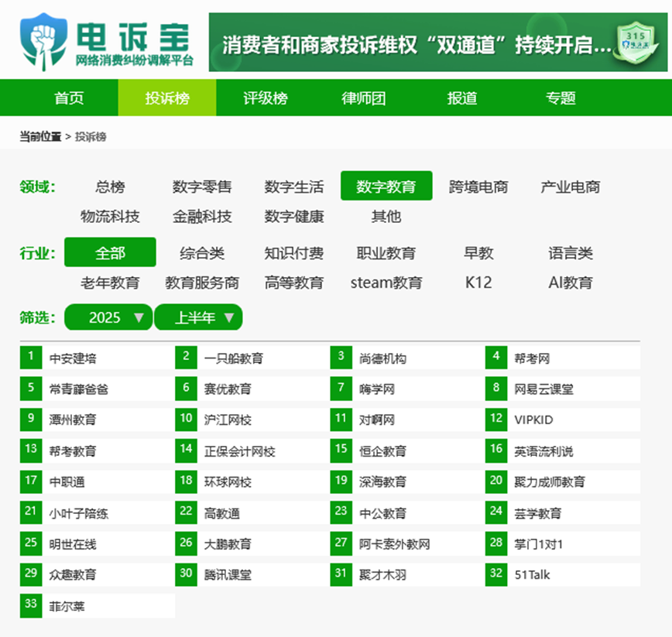Select the 数字生活 field filter
The image size is (672, 637).
(294, 187)
